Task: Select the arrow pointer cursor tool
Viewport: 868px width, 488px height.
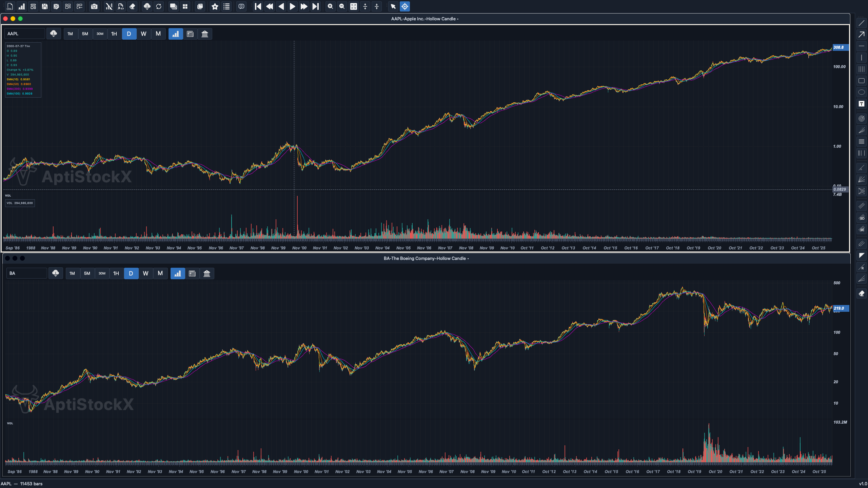Action: pyautogui.click(x=393, y=6)
